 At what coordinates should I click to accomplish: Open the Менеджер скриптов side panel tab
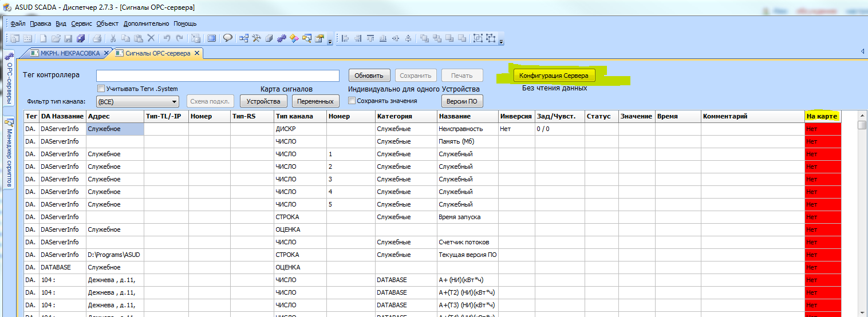(9, 153)
